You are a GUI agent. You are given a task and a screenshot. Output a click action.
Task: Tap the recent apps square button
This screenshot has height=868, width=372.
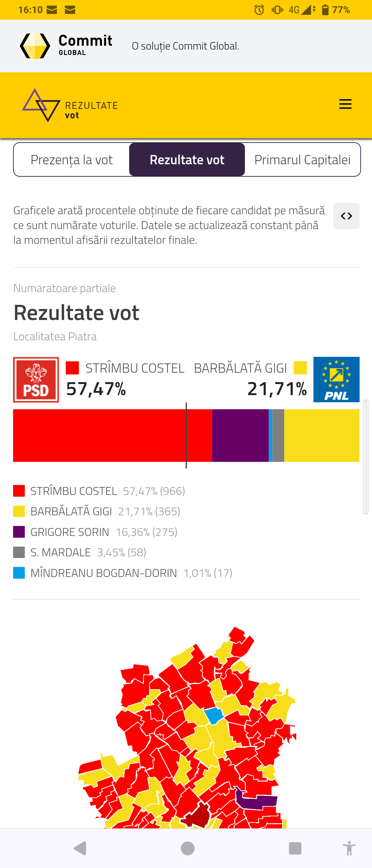click(x=295, y=848)
